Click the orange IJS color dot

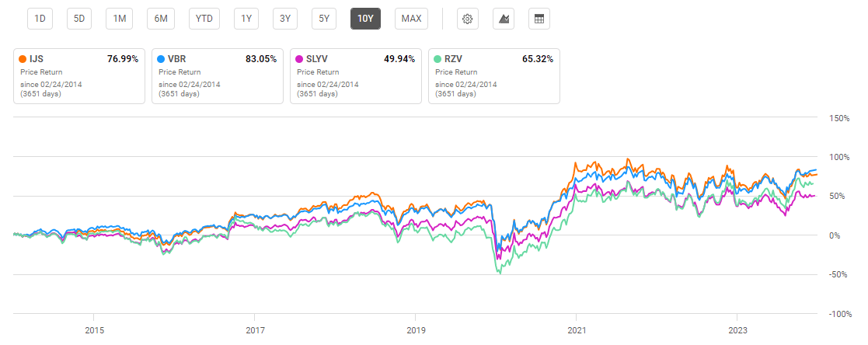tap(25, 59)
